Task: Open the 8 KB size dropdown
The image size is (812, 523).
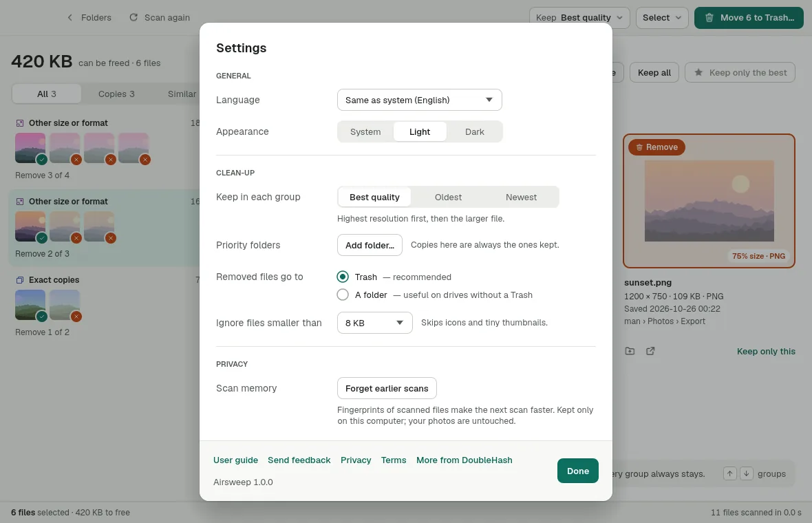Action: coord(375,323)
